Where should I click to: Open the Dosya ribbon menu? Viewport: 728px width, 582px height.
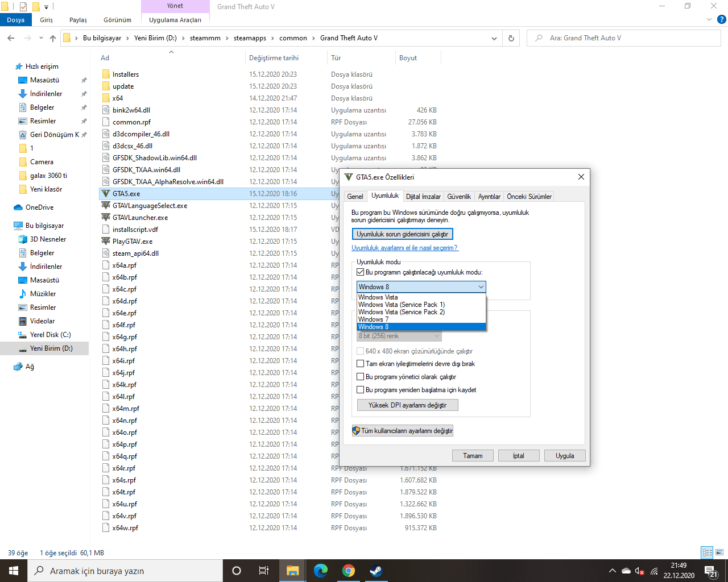16,20
